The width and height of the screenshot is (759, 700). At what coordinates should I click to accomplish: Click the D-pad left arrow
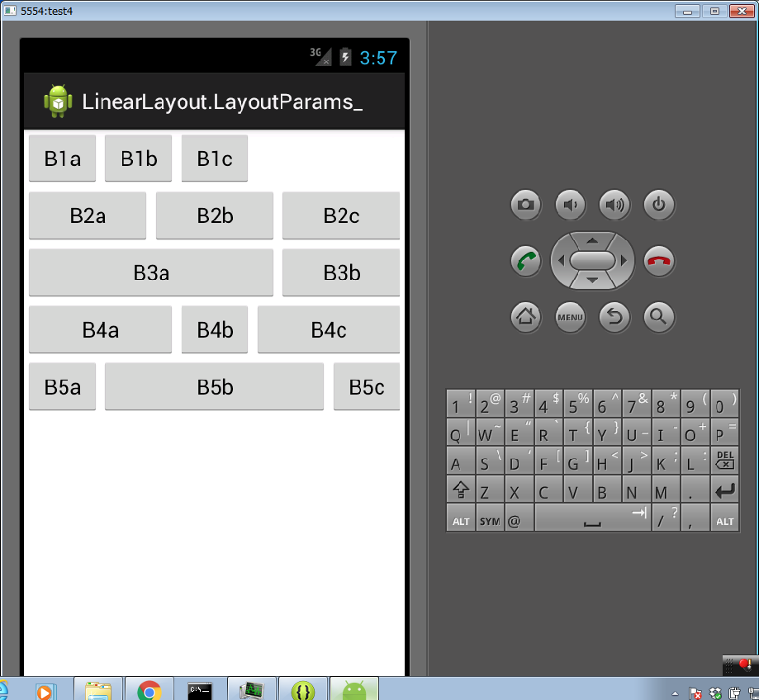(561, 261)
